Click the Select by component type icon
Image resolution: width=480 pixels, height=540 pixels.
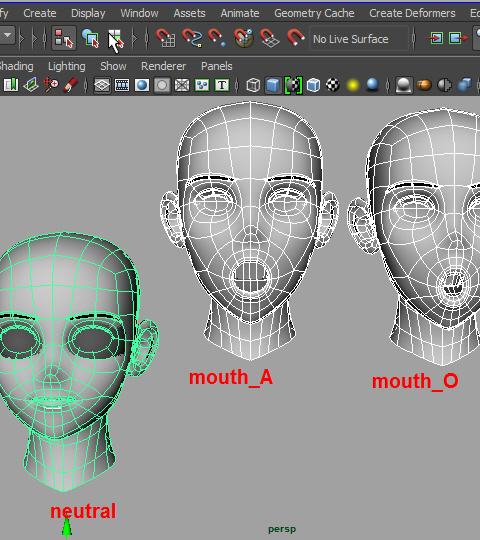(x=116, y=39)
